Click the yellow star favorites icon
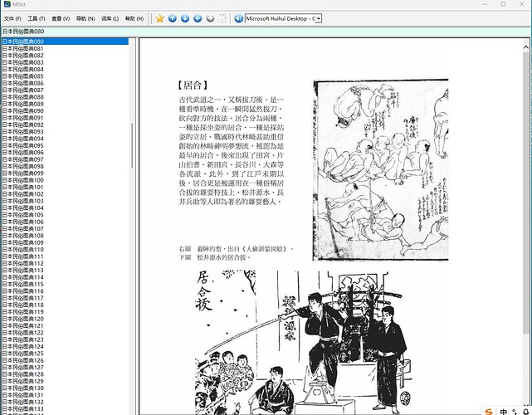Screen dimensions: 532x415 (x=159, y=18)
